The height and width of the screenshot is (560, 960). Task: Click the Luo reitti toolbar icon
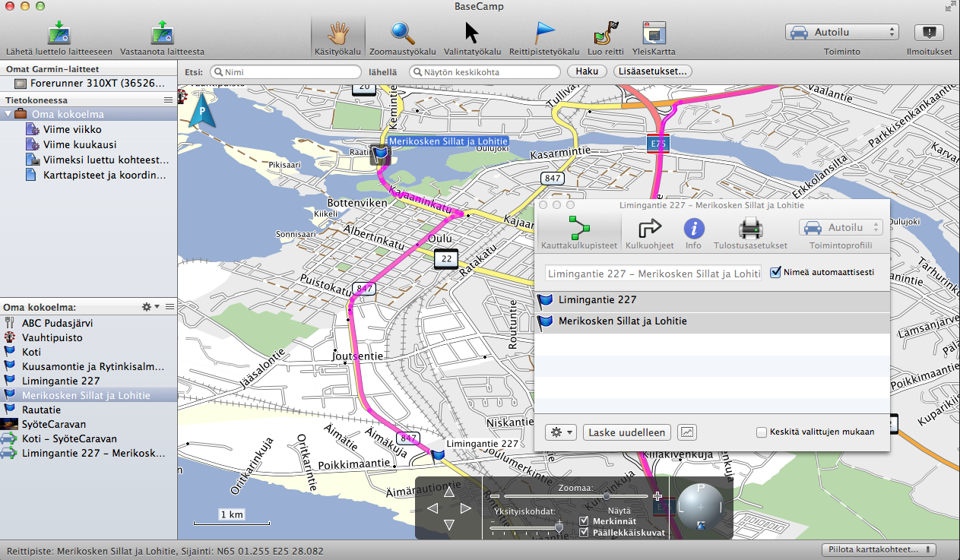click(605, 33)
